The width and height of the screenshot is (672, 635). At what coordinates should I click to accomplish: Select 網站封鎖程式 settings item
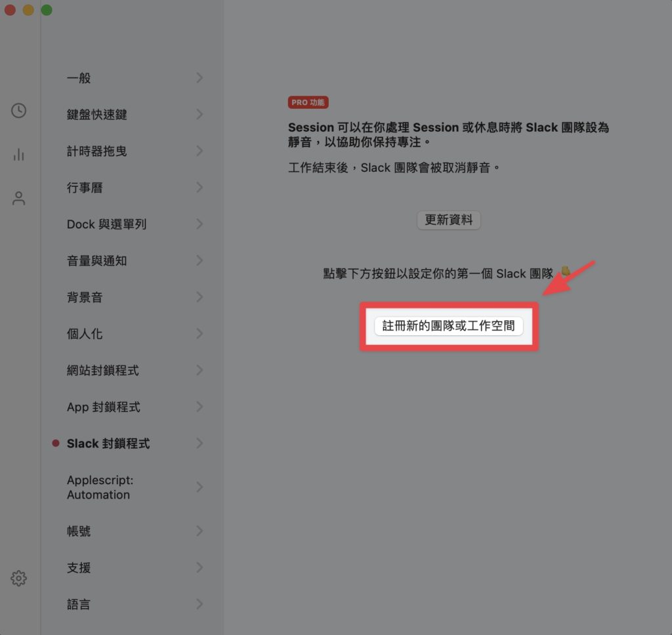pos(135,370)
